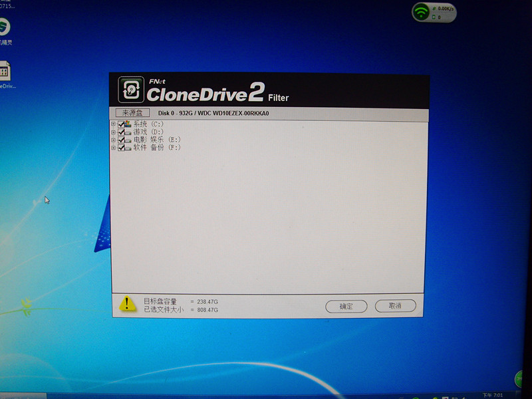Click the 238.47G target capacity value

coord(207,302)
